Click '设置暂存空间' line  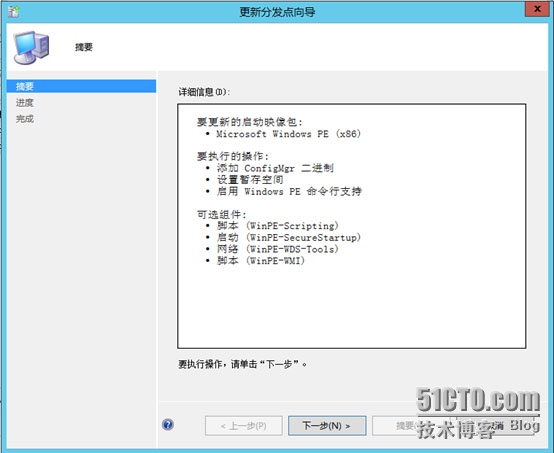[x=250, y=180]
